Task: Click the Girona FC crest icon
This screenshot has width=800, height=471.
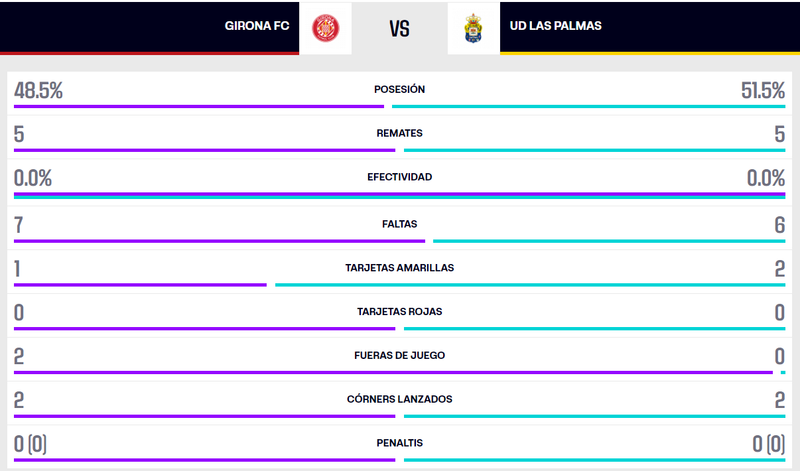Action: 326,27
